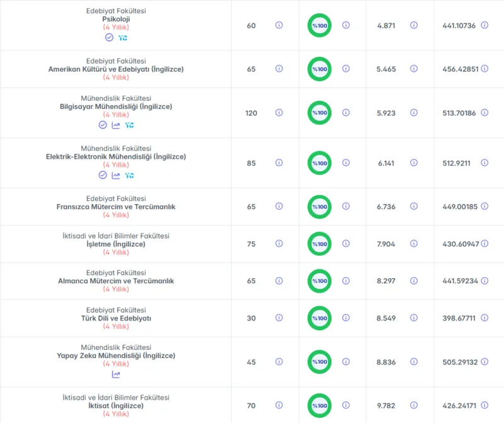Click the info icon beside Yapay Zeka %100 ring

[346, 362]
